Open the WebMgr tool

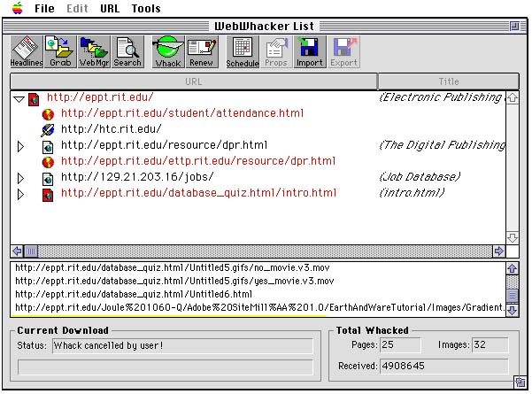(94, 51)
